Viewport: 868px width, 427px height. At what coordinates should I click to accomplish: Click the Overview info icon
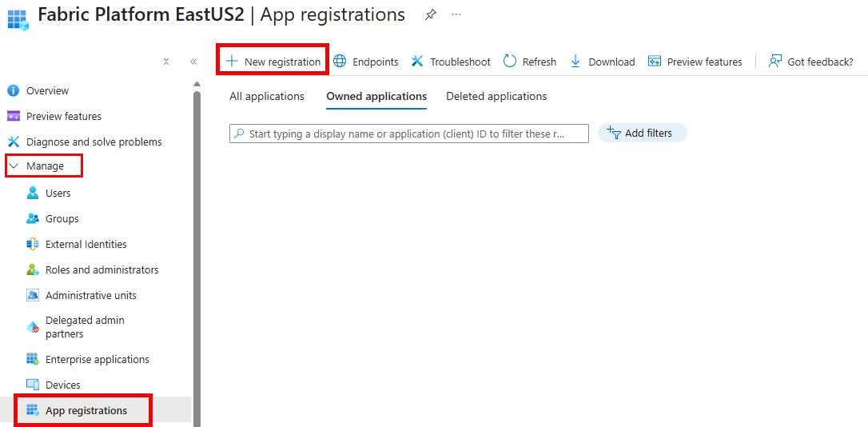click(14, 91)
